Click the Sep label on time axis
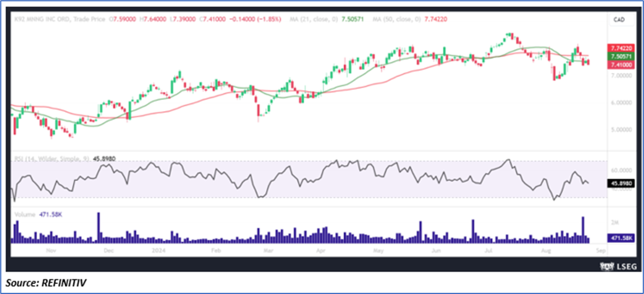 tap(600, 249)
